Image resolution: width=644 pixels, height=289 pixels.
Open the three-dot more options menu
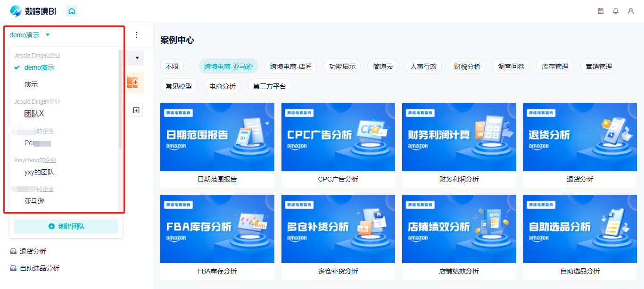pos(137,35)
